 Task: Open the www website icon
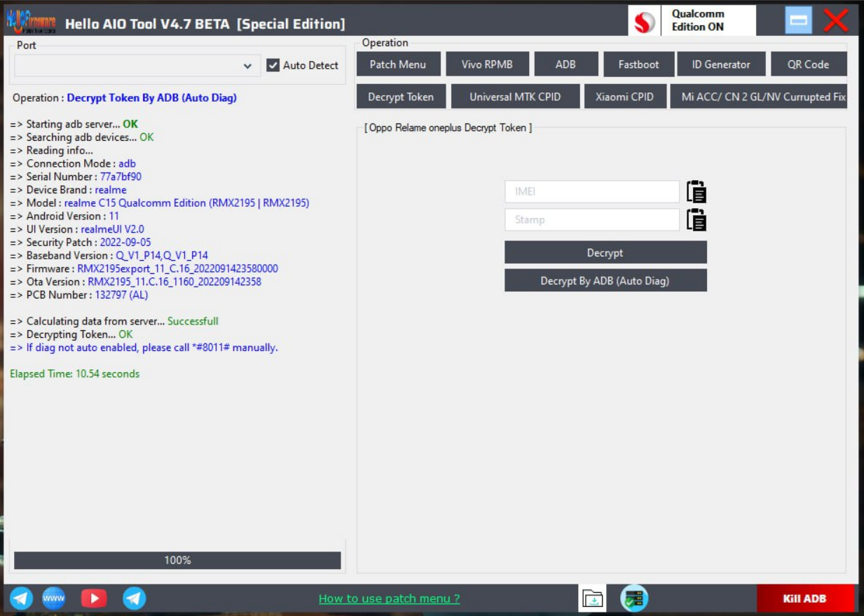54,598
